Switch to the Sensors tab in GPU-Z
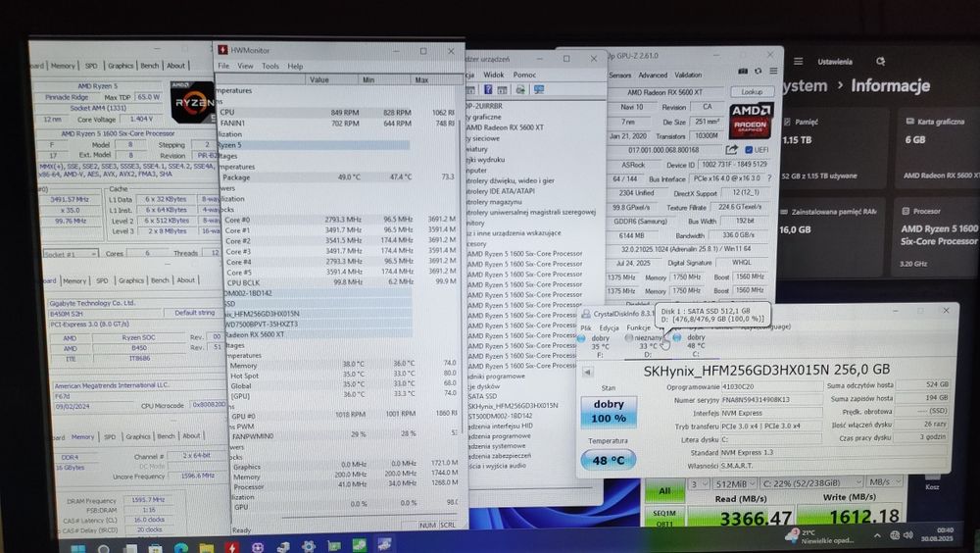 [620, 75]
